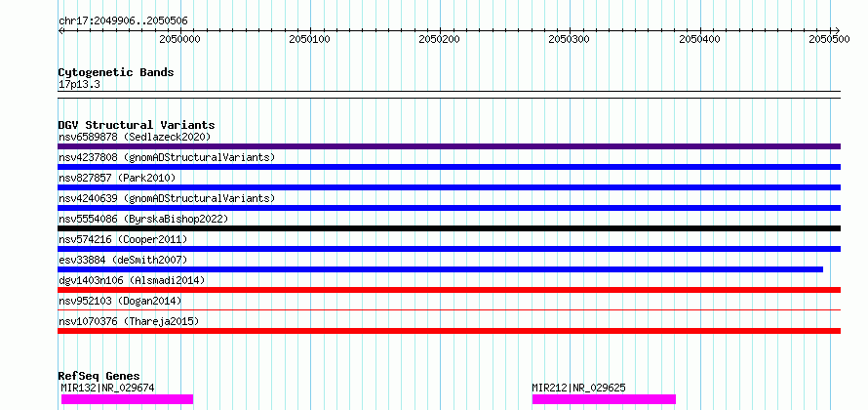Screen dimensions: 868x410
Task: Select the red bar under nsv1070376
Action: [449, 331]
